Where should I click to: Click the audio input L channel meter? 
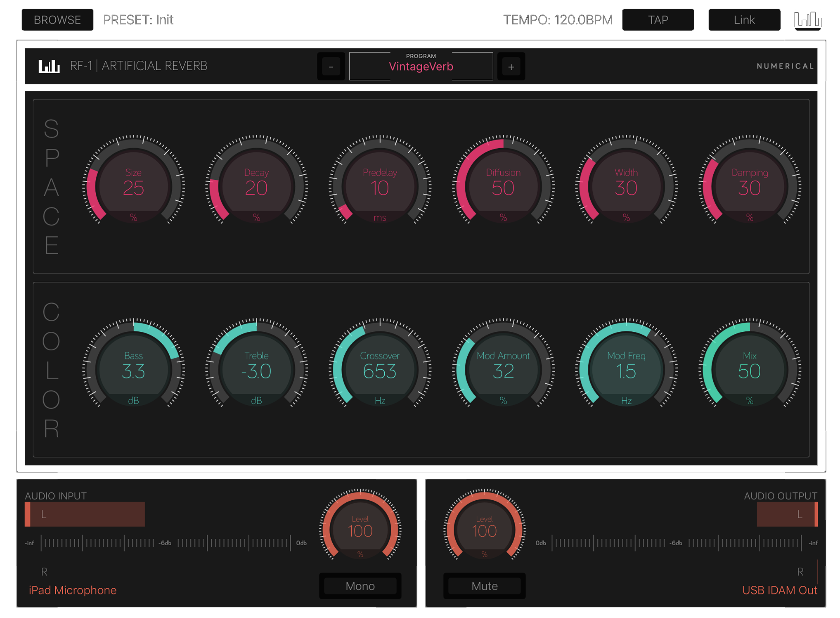85,514
